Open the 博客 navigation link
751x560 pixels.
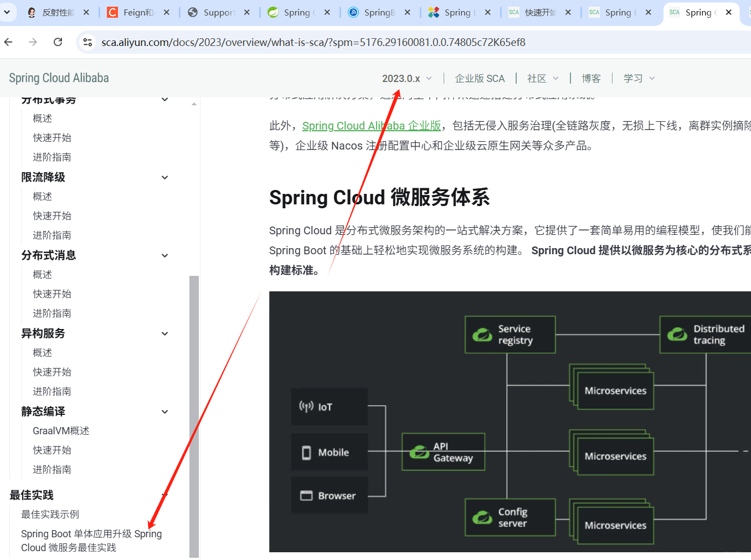pyautogui.click(x=591, y=79)
